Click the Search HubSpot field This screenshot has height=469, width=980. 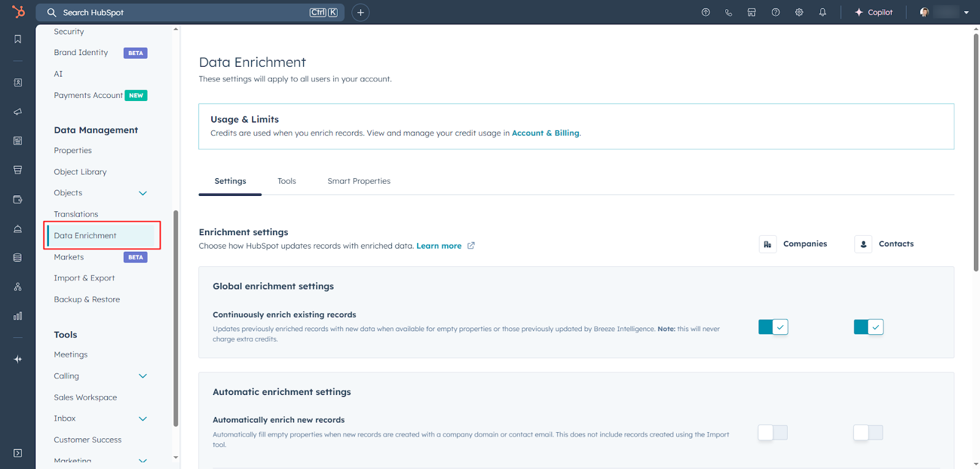pyautogui.click(x=190, y=12)
